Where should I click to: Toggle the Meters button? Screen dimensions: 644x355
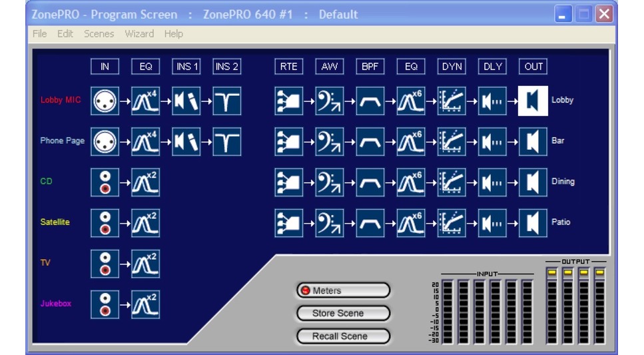343,290
